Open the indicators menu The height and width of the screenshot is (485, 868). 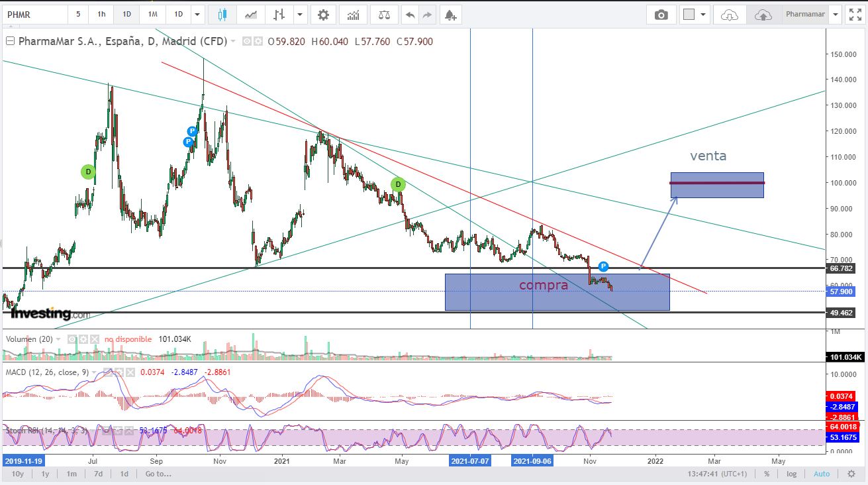pos(354,15)
